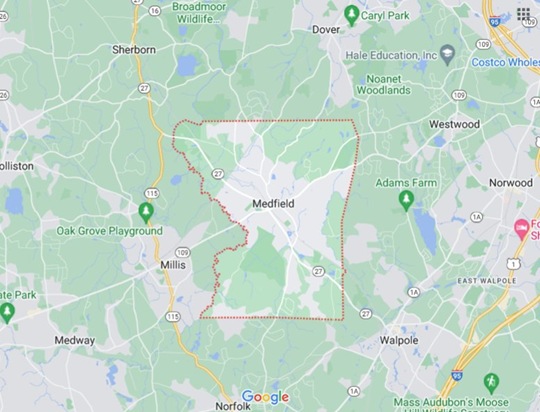Screen dimensions: 540x412
Task: Select the US Route 1 shield
Action: coord(513,264)
